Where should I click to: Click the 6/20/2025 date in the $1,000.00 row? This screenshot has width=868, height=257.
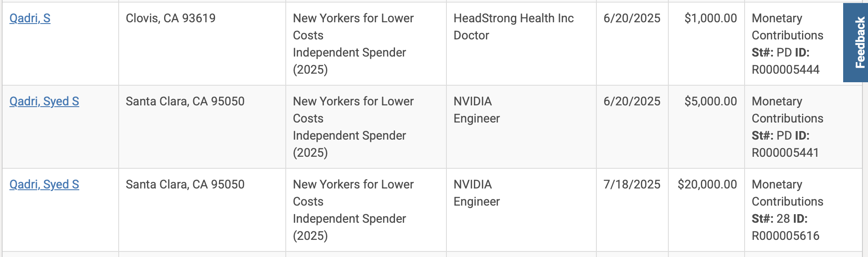632,18
